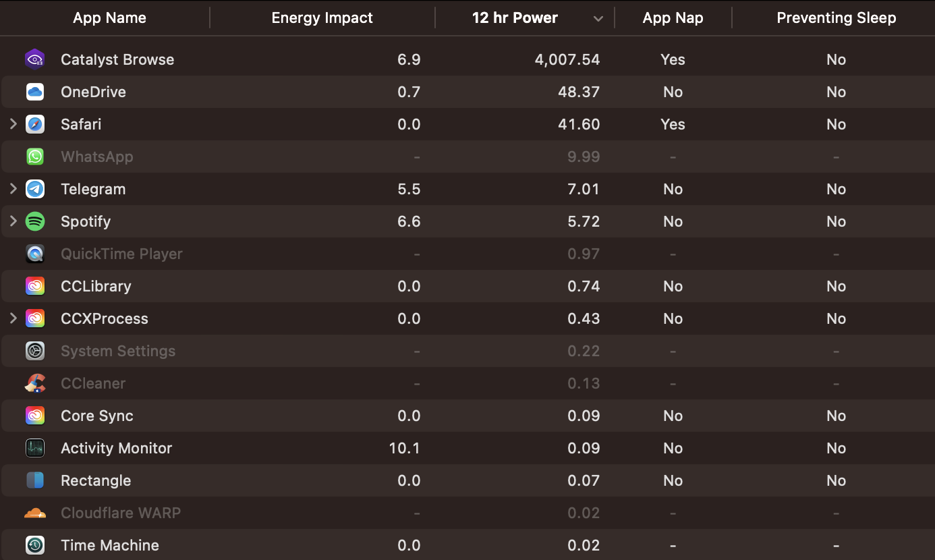Image resolution: width=935 pixels, height=560 pixels.
Task: Select the CCXProcess app name
Action: 105,318
